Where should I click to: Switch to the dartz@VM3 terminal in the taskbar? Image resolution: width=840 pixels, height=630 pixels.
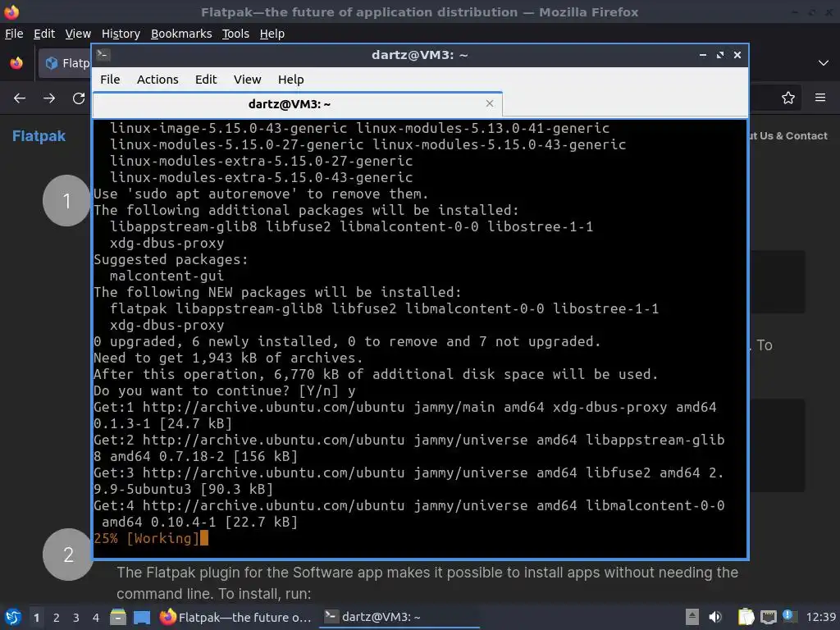(399, 617)
